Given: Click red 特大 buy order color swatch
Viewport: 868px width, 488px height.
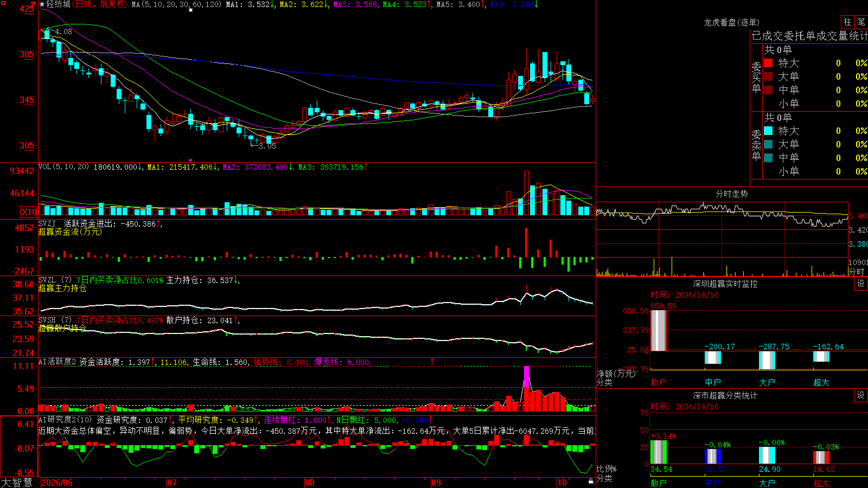Looking at the screenshot, I should click(768, 63).
